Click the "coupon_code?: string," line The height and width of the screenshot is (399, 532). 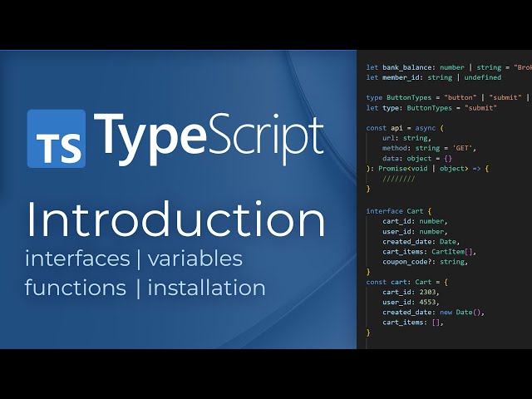[x=425, y=262]
